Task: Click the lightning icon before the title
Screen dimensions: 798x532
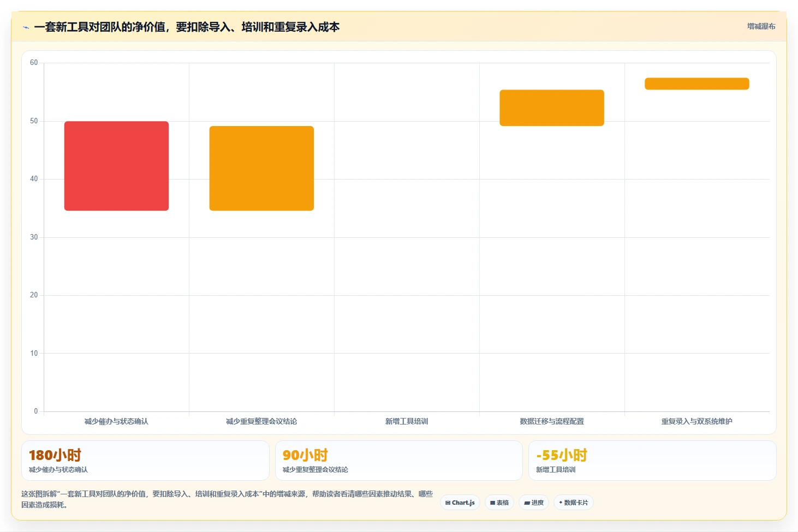Action: point(26,27)
